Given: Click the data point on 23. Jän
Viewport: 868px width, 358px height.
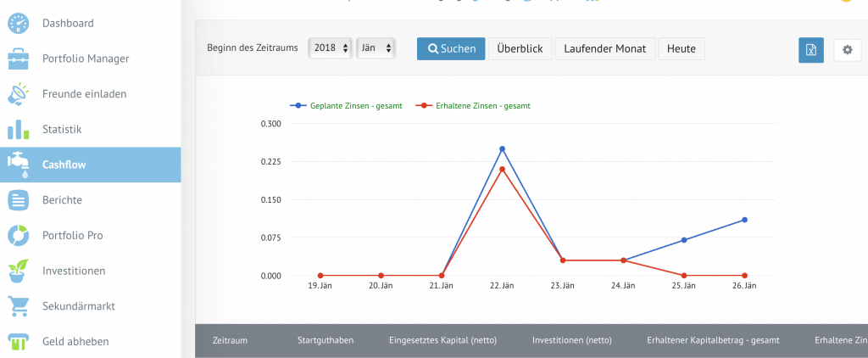Looking at the screenshot, I should pos(563,260).
